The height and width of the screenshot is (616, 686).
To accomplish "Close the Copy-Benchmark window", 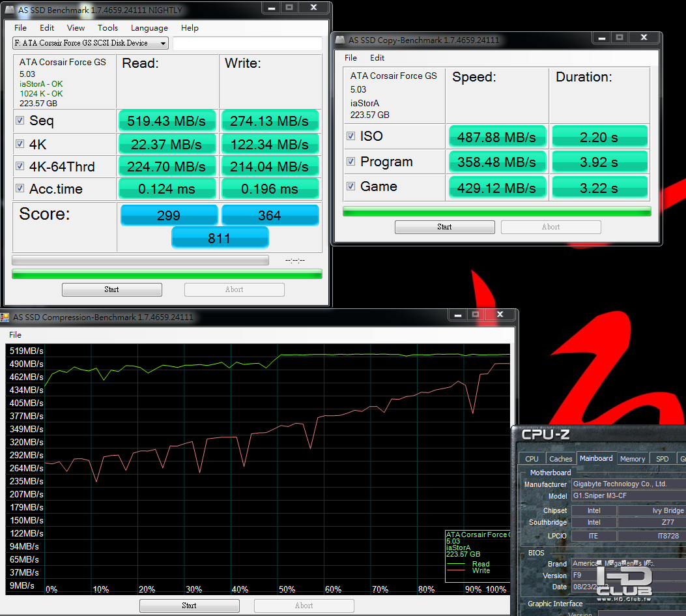I will [x=644, y=38].
